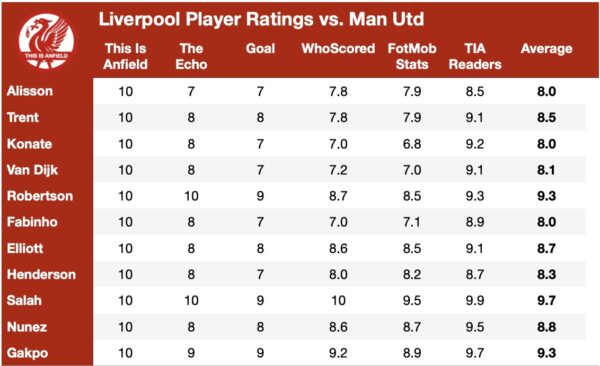Click the FotMob Stats column header

pyautogui.click(x=412, y=56)
